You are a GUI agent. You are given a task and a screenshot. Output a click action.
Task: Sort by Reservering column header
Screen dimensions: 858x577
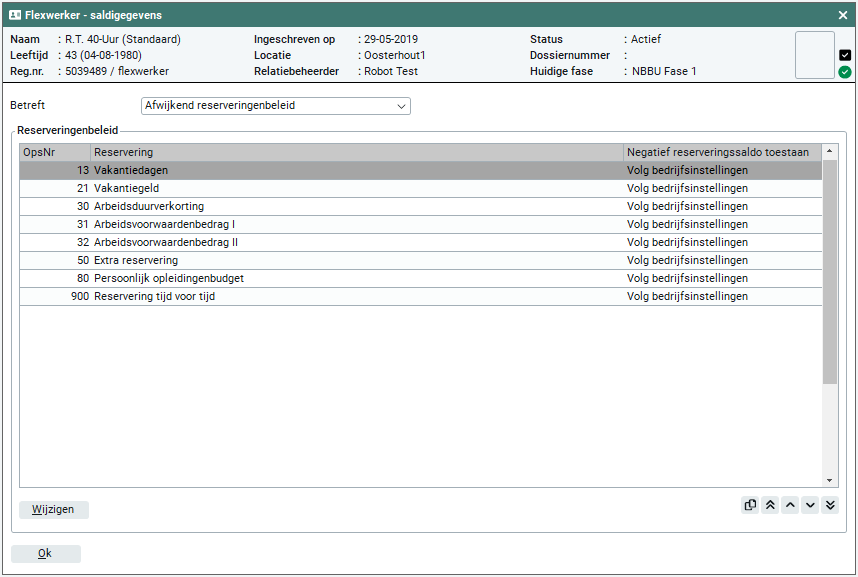356,152
